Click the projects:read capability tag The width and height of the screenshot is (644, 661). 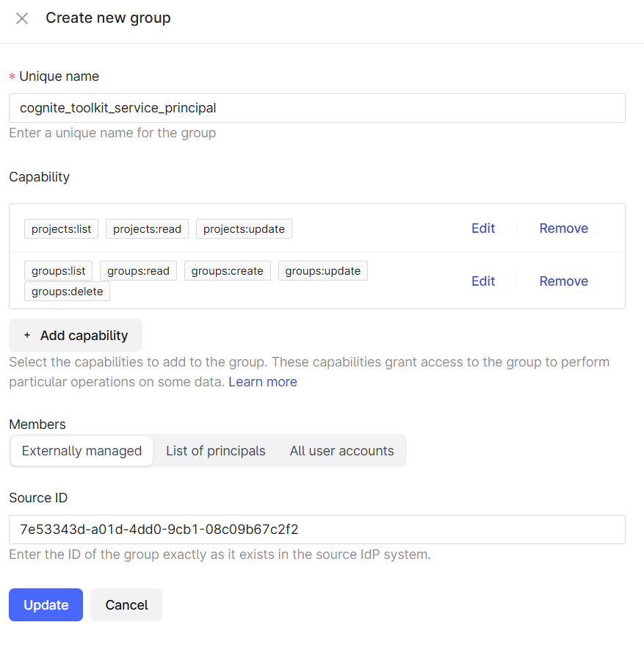coord(147,229)
